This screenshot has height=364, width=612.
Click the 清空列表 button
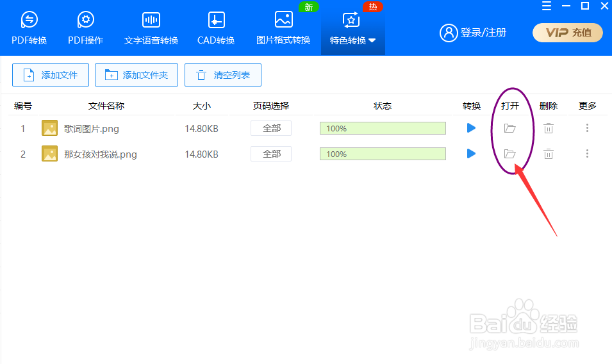pos(223,75)
